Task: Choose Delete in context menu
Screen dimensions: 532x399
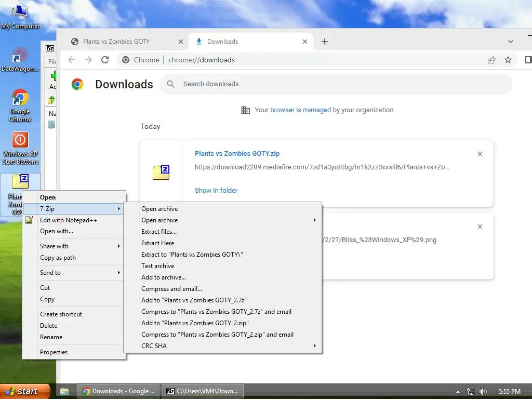Action: click(x=74, y=325)
